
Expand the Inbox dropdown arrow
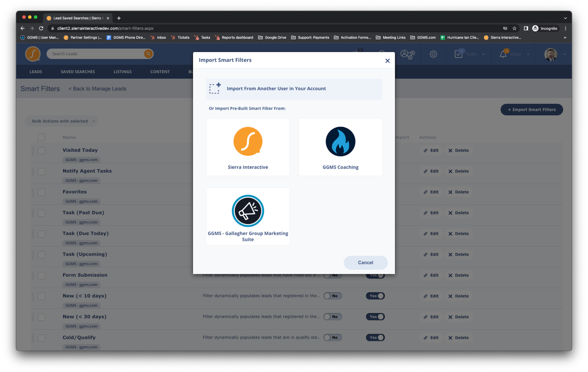pos(528,54)
